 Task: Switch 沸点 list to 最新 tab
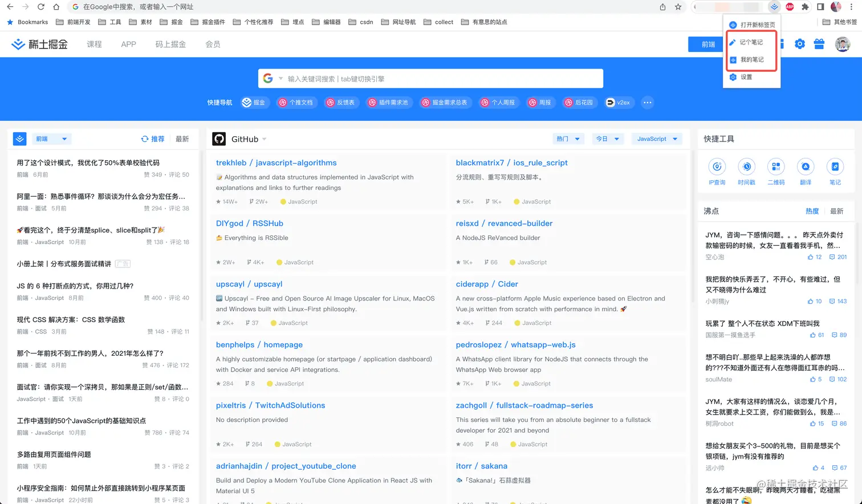point(836,211)
